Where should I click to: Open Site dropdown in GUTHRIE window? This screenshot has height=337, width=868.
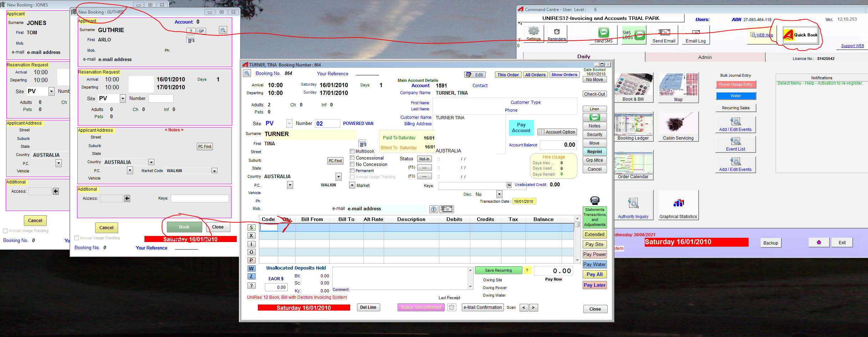coord(123,99)
